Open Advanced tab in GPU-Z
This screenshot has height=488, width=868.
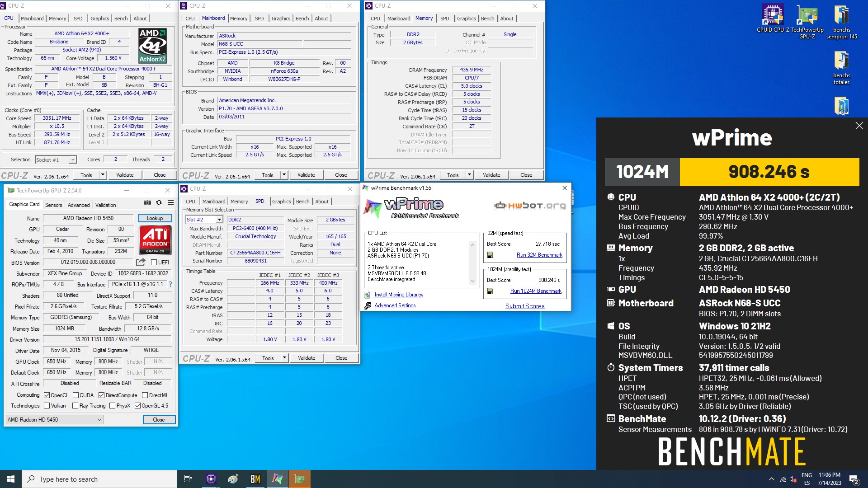(x=79, y=205)
